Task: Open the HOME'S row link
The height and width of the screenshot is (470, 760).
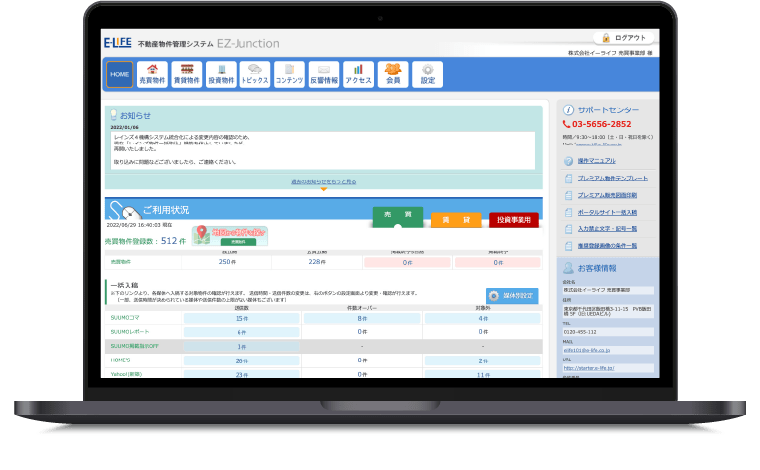Action: click(x=120, y=360)
